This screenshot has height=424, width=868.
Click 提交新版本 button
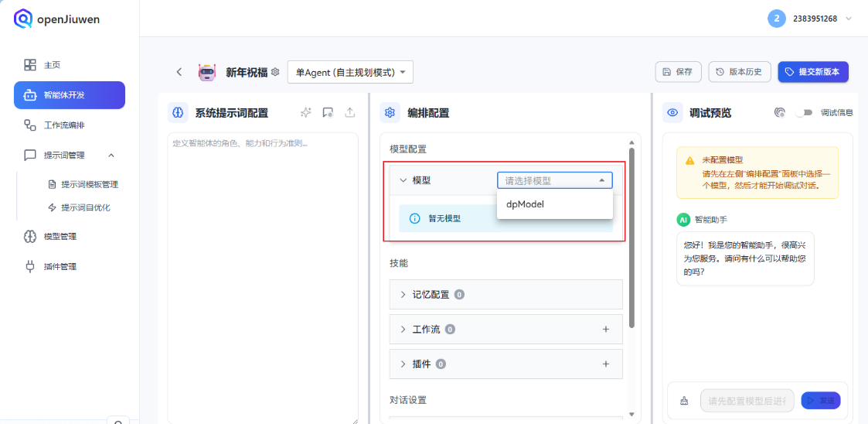812,72
